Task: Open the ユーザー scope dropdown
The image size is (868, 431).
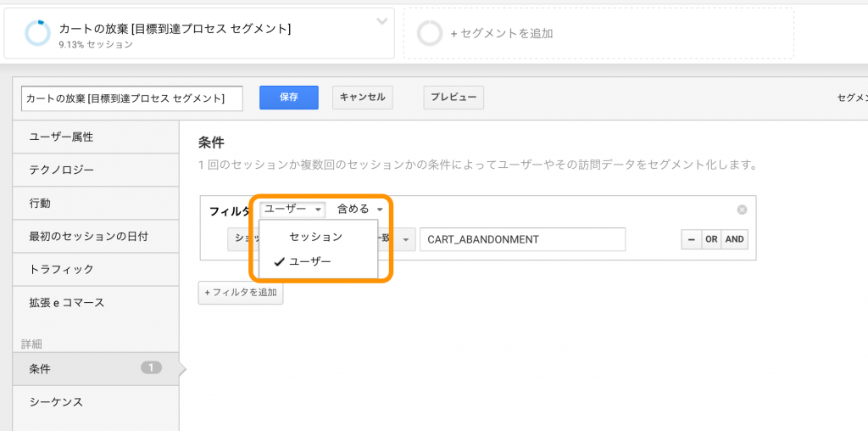Action: [292, 210]
